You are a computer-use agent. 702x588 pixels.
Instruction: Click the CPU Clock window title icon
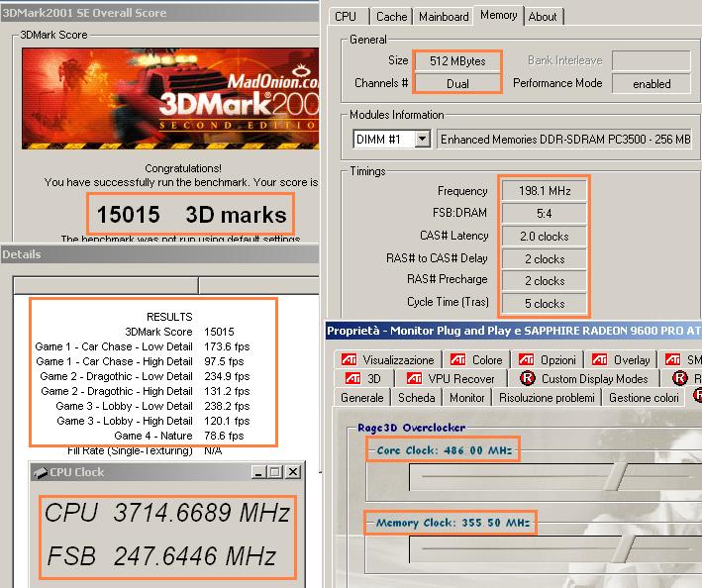point(41,472)
